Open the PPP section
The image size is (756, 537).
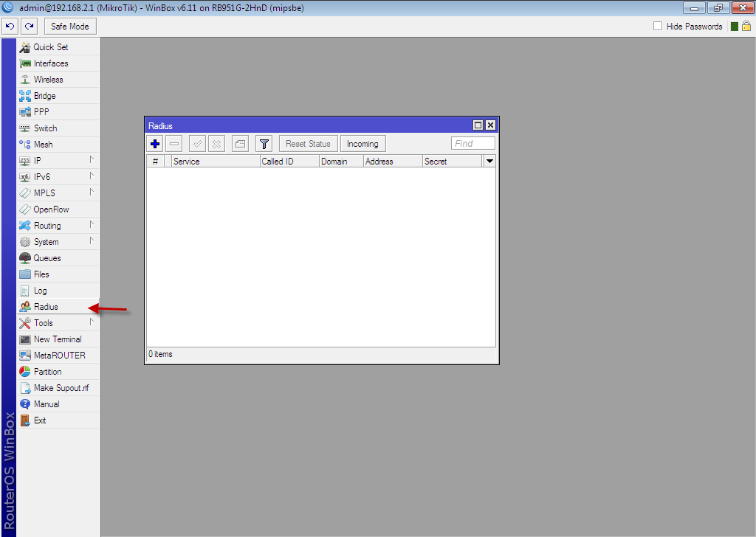[58, 111]
